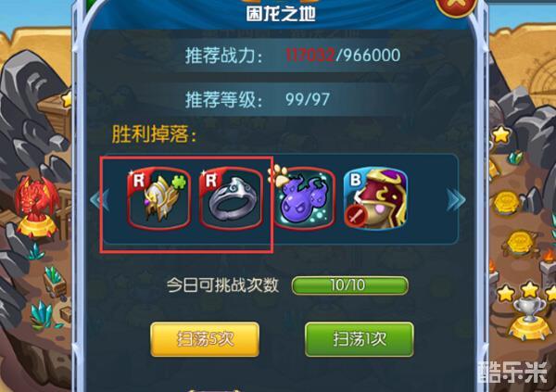The image size is (556, 392).
Task: Select the R-rank silver ring drop
Action: pyautogui.click(x=231, y=199)
